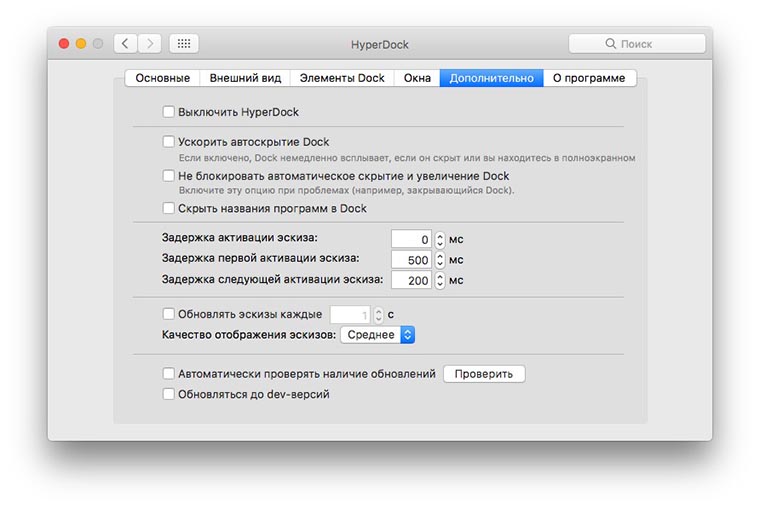Focus the Поиск search field
Viewport: 760px width, 509px height.
(x=637, y=44)
